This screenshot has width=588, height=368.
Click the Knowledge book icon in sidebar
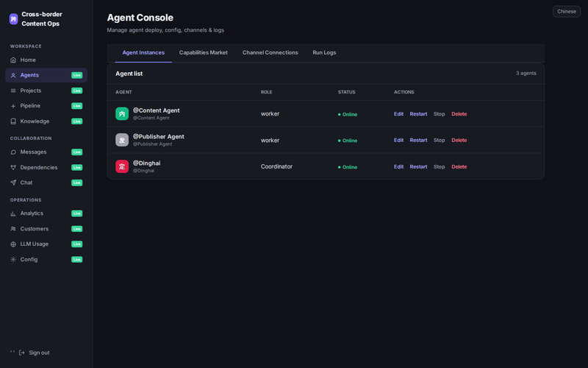coord(13,121)
